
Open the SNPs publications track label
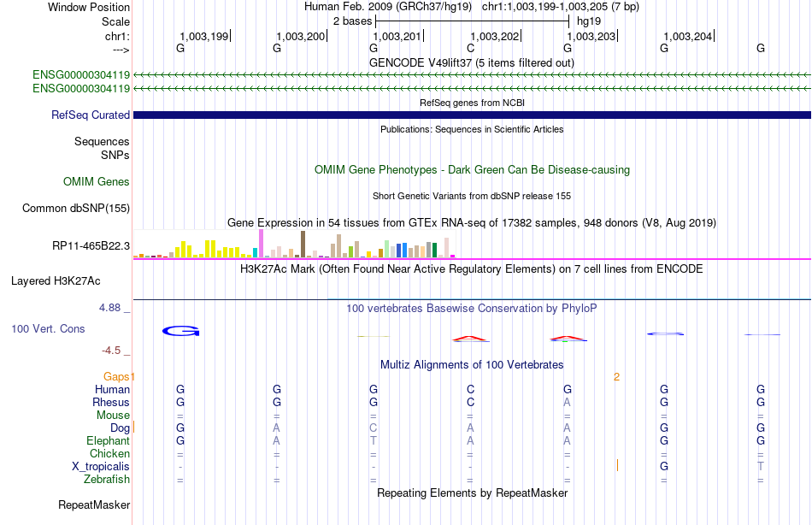pos(115,155)
